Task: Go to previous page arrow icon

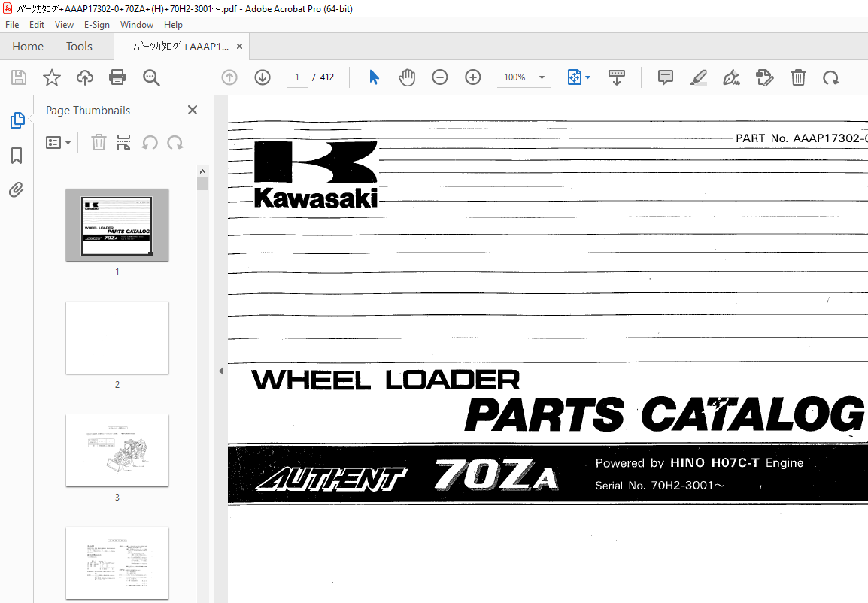Action: pyautogui.click(x=229, y=77)
